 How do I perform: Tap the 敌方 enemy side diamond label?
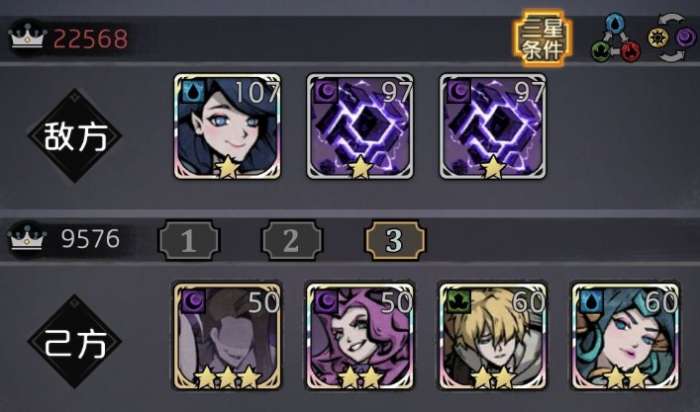(75, 136)
